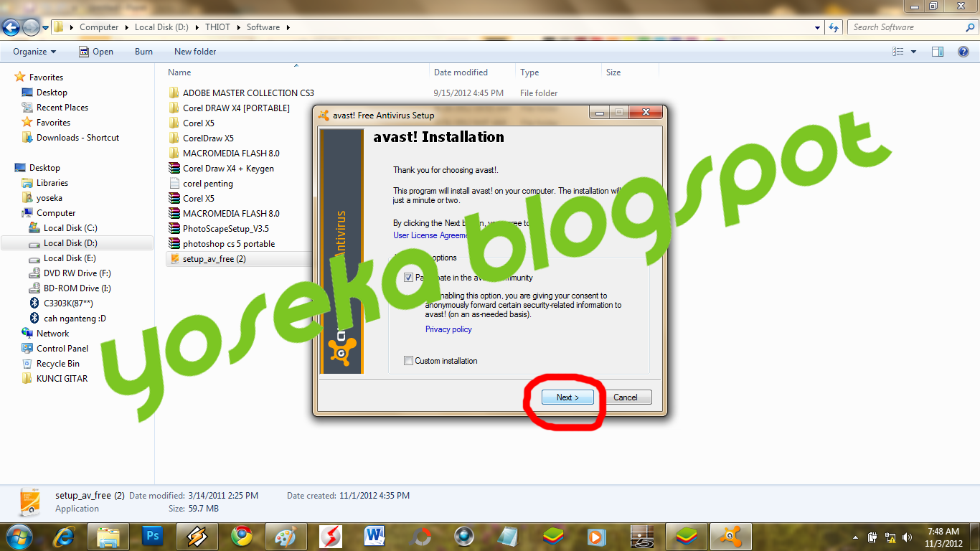This screenshot has width=980, height=551.
Task: Click the power battery tray icon
Action: tap(873, 537)
